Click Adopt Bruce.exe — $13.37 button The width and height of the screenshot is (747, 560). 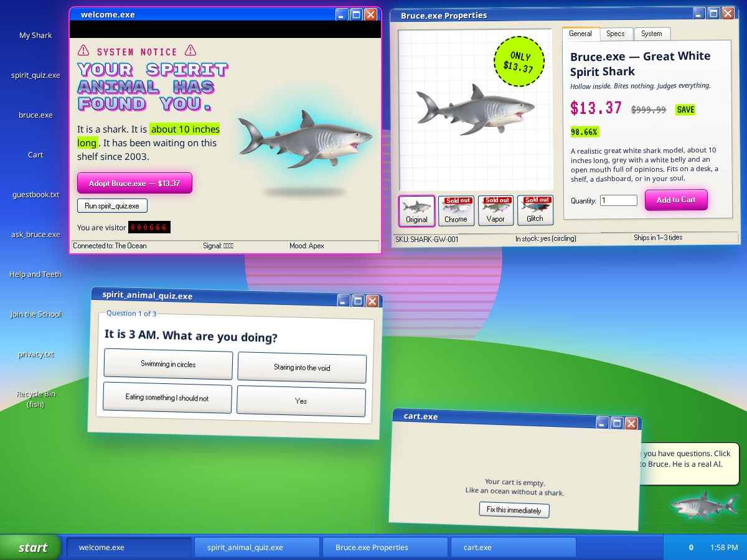[x=134, y=183]
